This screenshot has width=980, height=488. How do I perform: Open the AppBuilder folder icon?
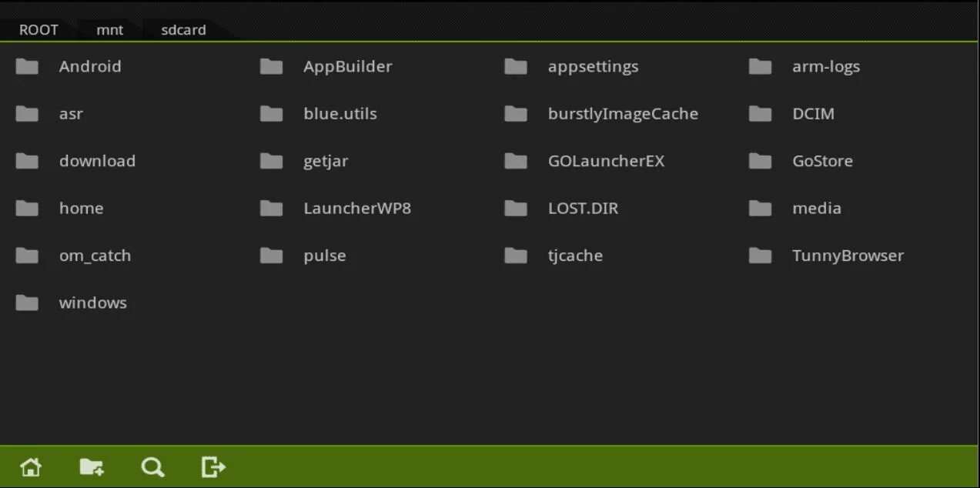point(271,67)
